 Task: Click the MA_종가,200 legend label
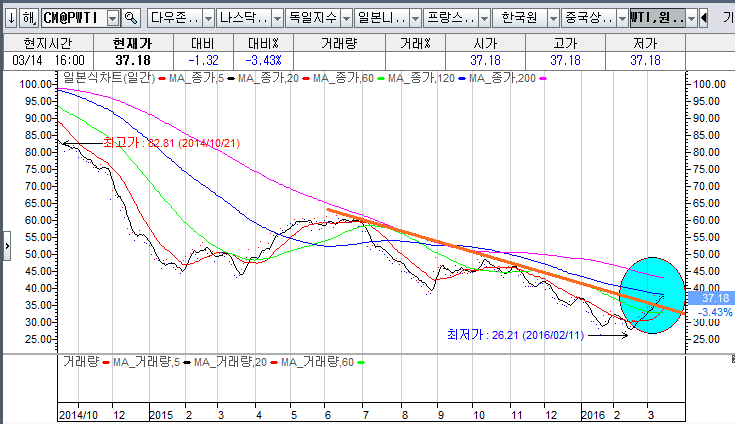tap(501, 77)
